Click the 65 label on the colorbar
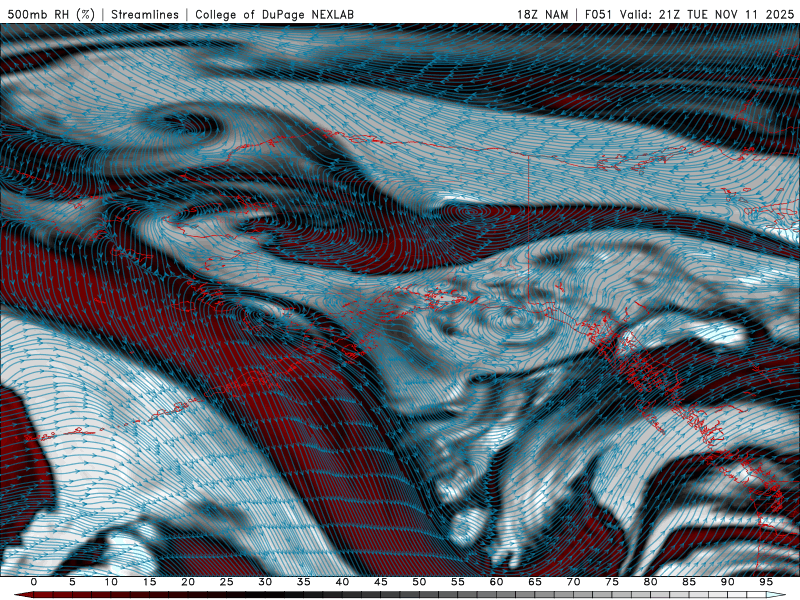800x600 pixels. coord(535,582)
